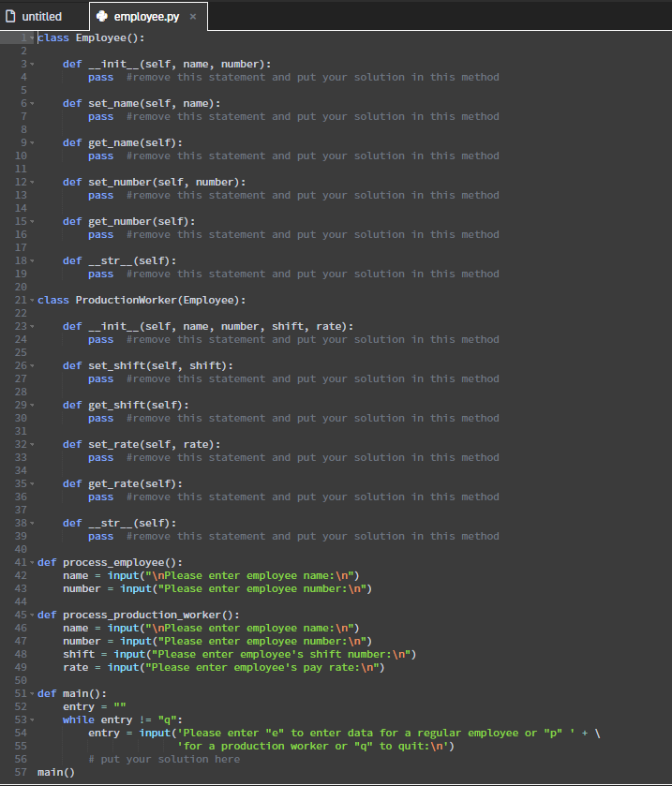Screen dimensions: 672x786
Task: Collapse main function fold arrow at line 51
Action: coord(32,694)
